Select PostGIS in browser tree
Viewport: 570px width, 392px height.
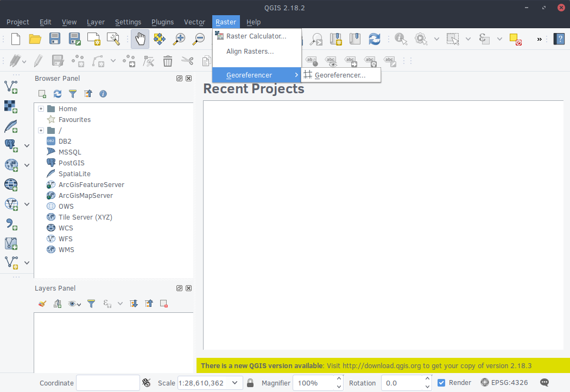(72, 163)
